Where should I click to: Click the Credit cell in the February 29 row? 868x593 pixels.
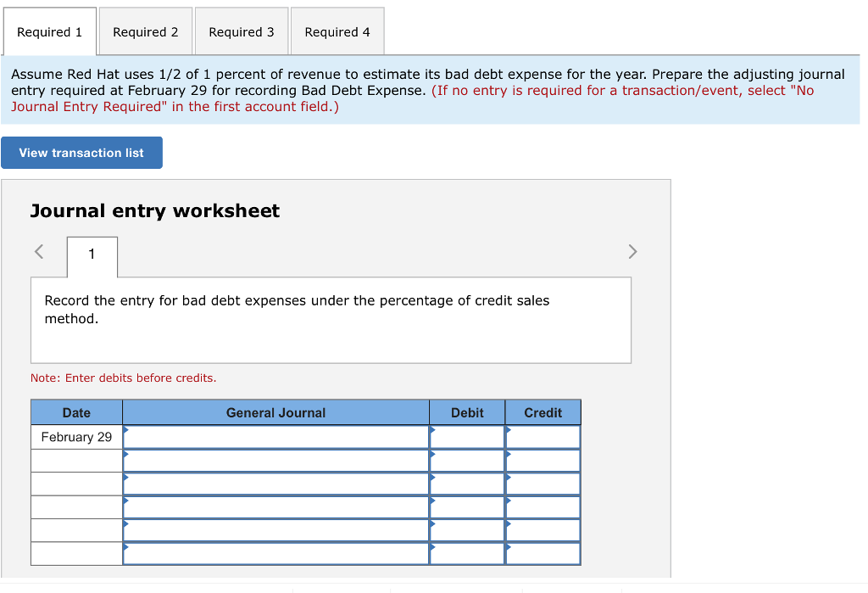click(x=543, y=437)
